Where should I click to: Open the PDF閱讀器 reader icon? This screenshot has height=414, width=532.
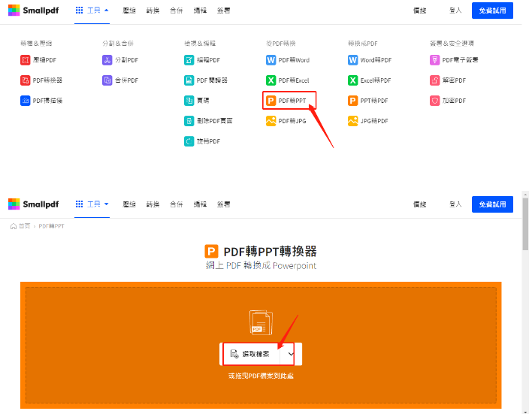tap(189, 80)
